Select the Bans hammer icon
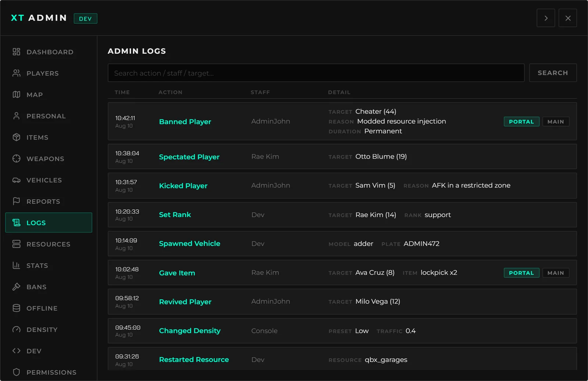Viewport: 588px width, 381px height. point(16,286)
